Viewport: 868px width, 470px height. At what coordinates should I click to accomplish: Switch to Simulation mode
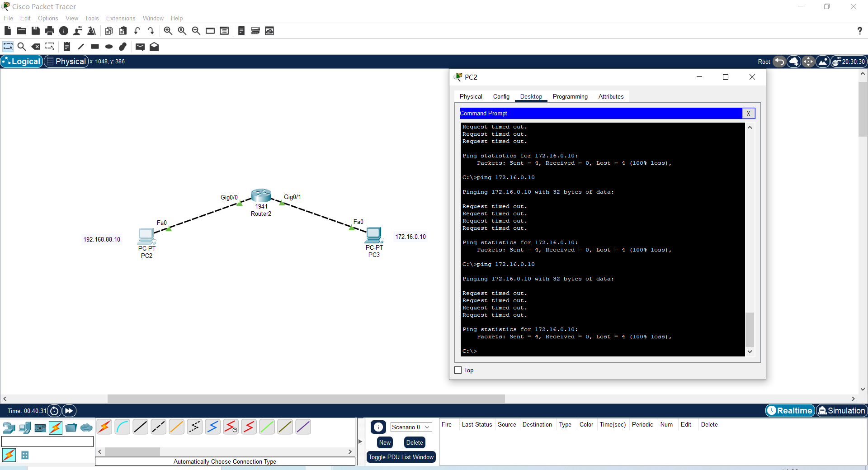click(842, 411)
